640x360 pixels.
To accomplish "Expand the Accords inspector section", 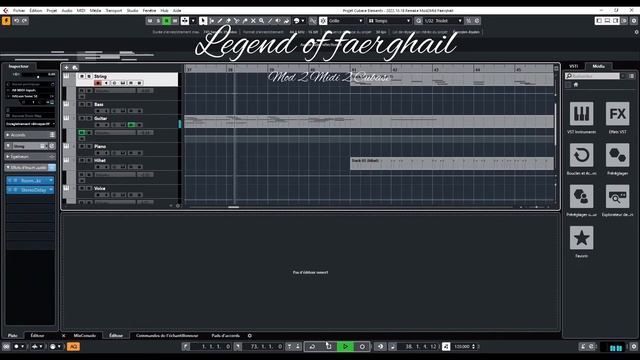I will coord(30,135).
